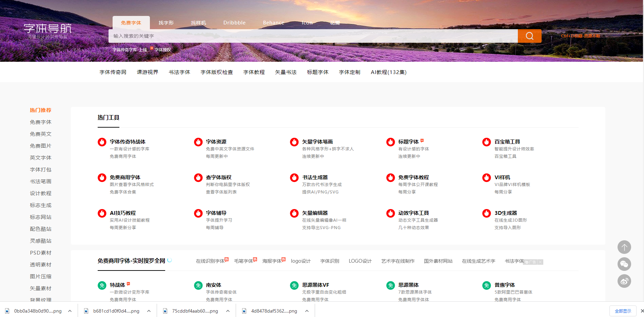Click the flame icon beside 标题字体 in 热门工具
644x317 pixels.
click(391, 142)
